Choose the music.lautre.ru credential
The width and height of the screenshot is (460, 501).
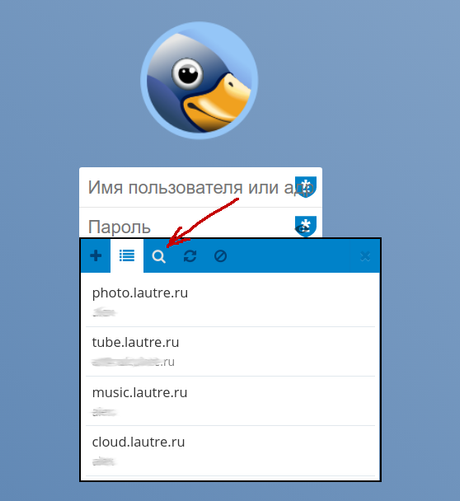[x=230, y=401]
